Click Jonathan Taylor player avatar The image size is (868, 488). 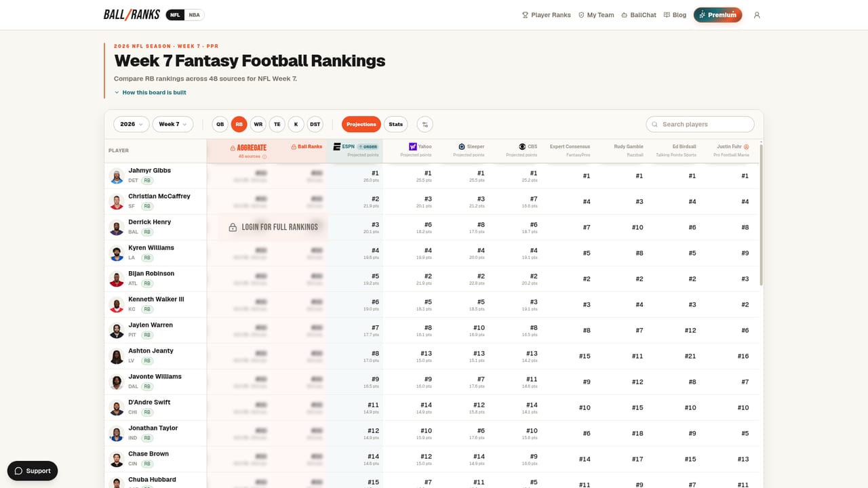117,434
